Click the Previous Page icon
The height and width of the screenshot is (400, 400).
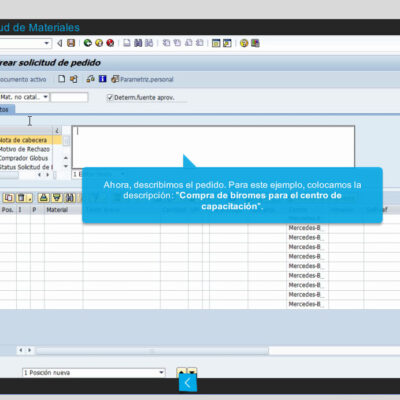click(x=177, y=43)
